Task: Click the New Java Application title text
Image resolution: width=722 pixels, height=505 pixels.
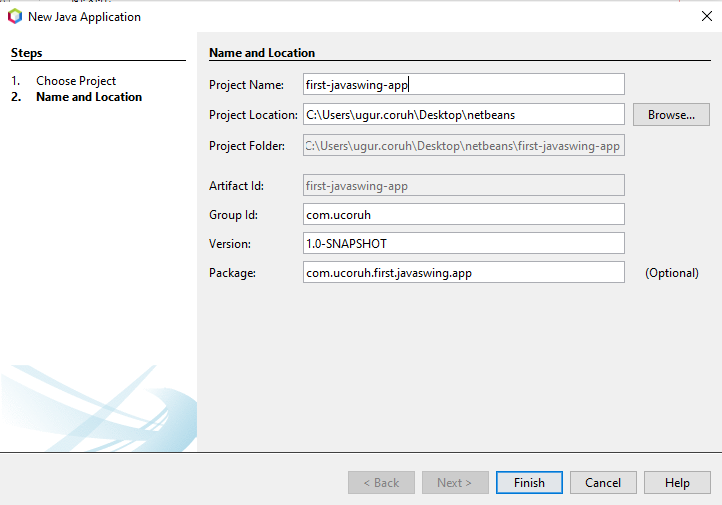Action: point(84,17)
